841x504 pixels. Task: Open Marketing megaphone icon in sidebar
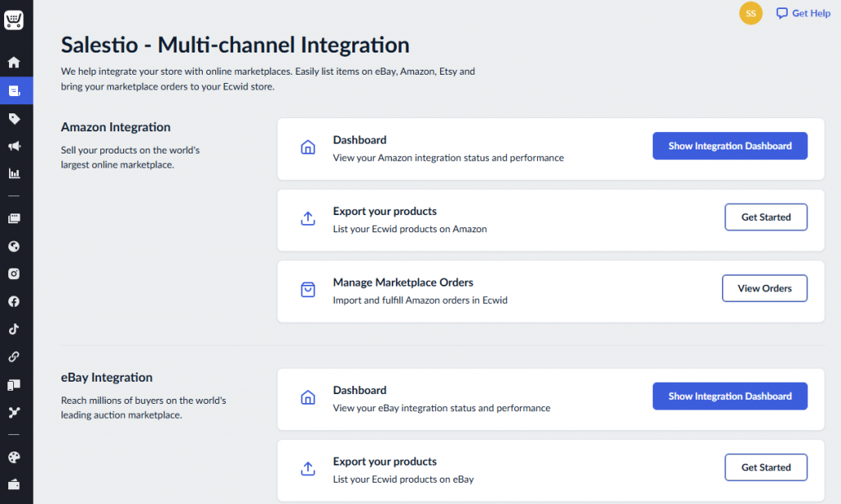point(14,146)
